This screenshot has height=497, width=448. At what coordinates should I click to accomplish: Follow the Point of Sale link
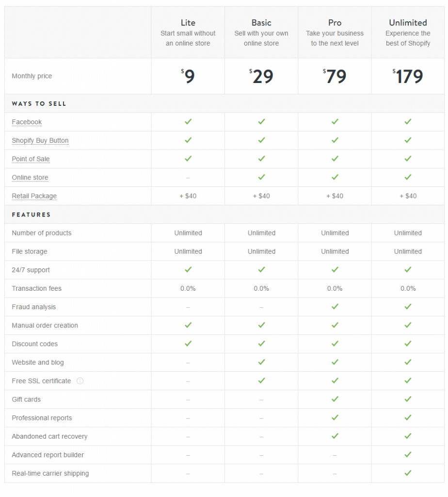click(31, 159)
